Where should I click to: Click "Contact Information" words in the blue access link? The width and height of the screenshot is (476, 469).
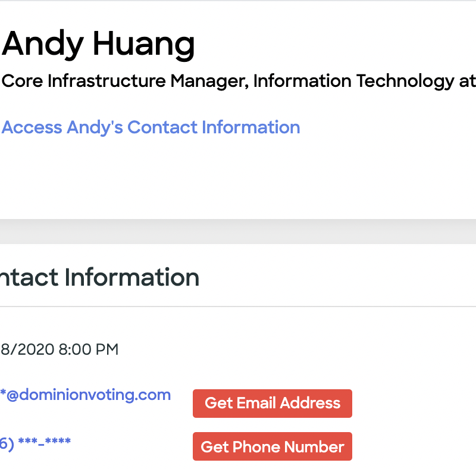coord(214,127)
